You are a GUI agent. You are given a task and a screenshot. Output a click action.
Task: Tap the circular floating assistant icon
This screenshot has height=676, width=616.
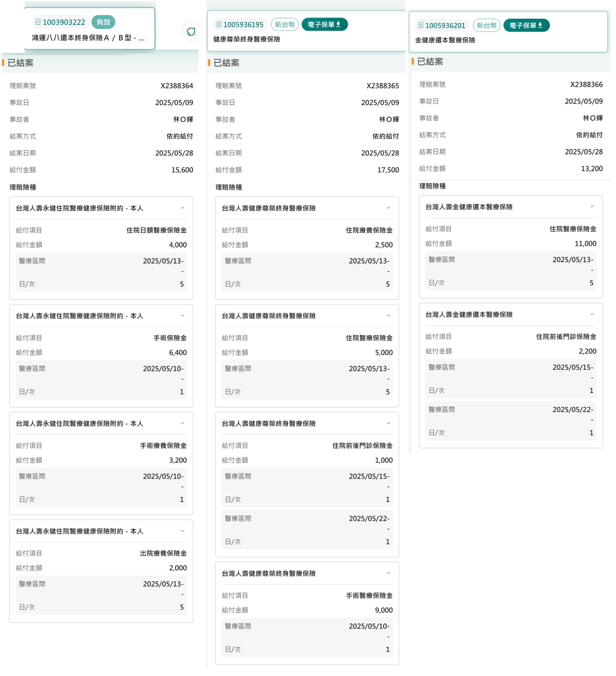pyautogui.click(x=191, y=31)
